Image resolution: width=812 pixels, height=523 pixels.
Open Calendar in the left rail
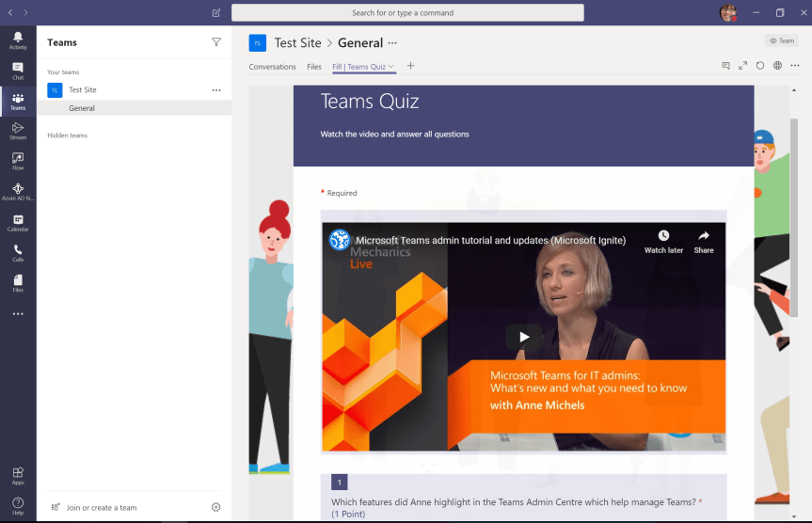coord(18,223)
